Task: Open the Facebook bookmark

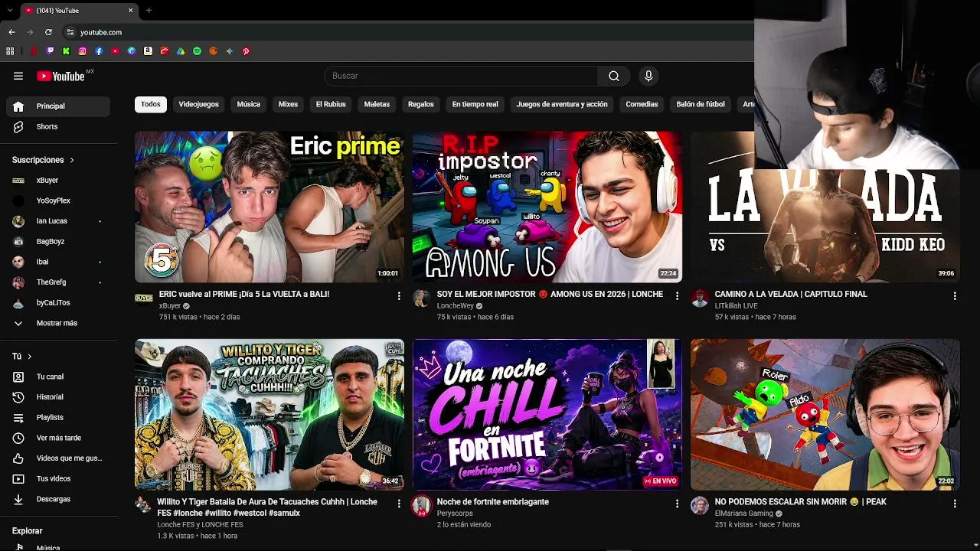Action: click(x=99, y=51)
